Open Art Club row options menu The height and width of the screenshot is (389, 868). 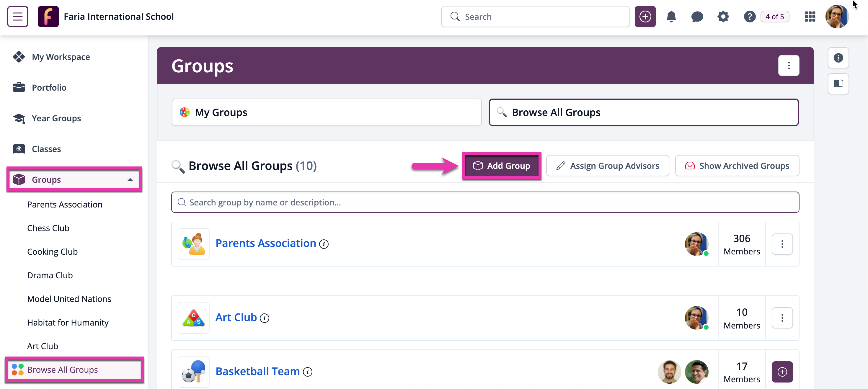click(x=782, y=317)
